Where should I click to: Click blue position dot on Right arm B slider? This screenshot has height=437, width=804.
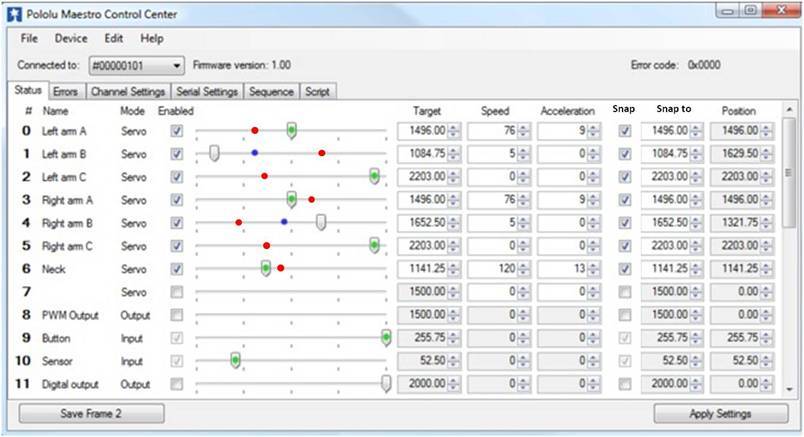[x=284, y=221]
